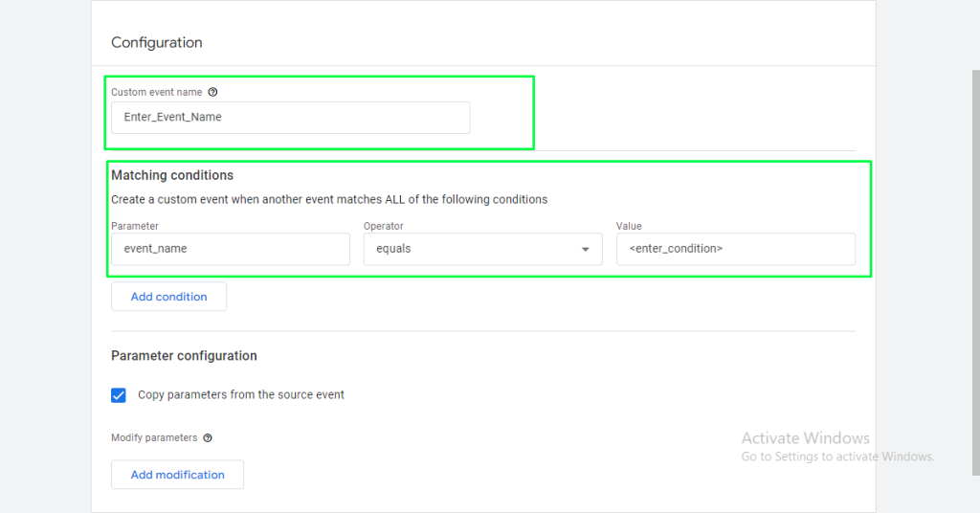Click the 'Modify parameters' label text
The width and height of the screenshot is (980, 513).
(x=154, y=438)
